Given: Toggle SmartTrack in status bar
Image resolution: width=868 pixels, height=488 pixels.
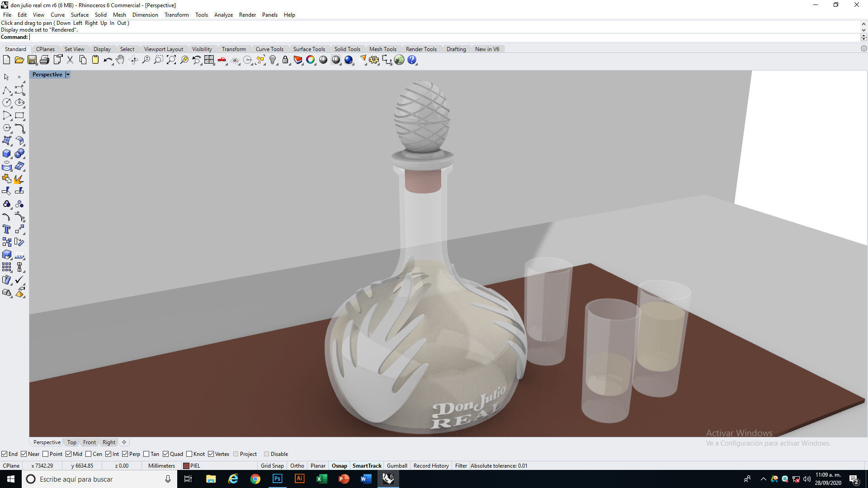Looking at the screenshot, I should point(367,465).
